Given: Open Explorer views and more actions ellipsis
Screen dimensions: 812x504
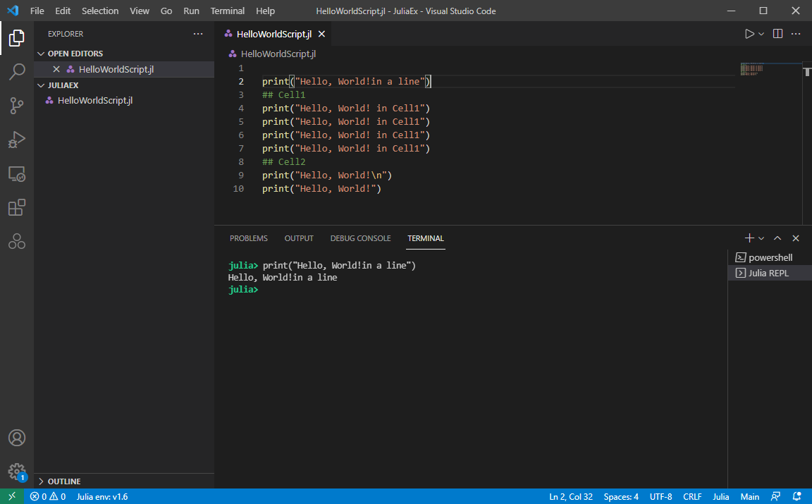Looking at the screenshot, I should [198, 34].
